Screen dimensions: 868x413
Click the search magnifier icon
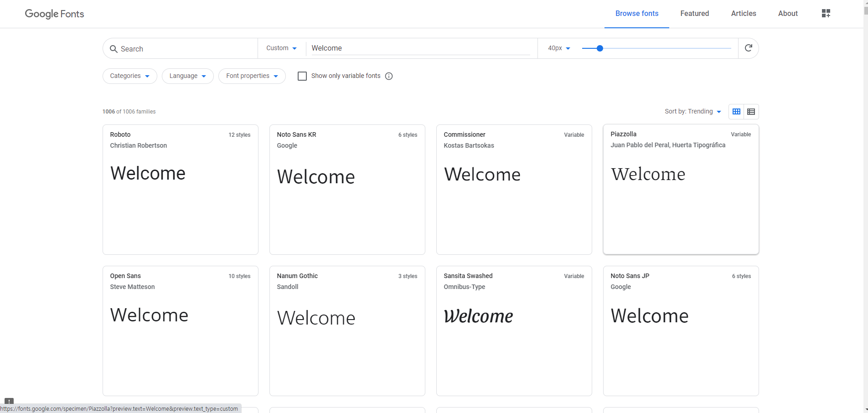pyautogui.click(x=114, y=49)
